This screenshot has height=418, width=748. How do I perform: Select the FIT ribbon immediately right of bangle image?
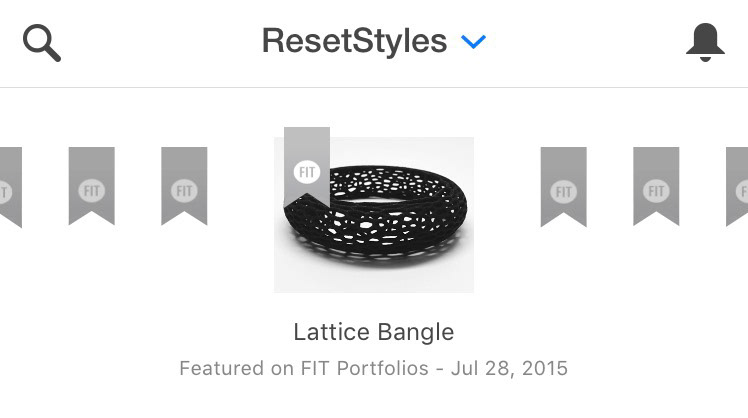(563, 187)
